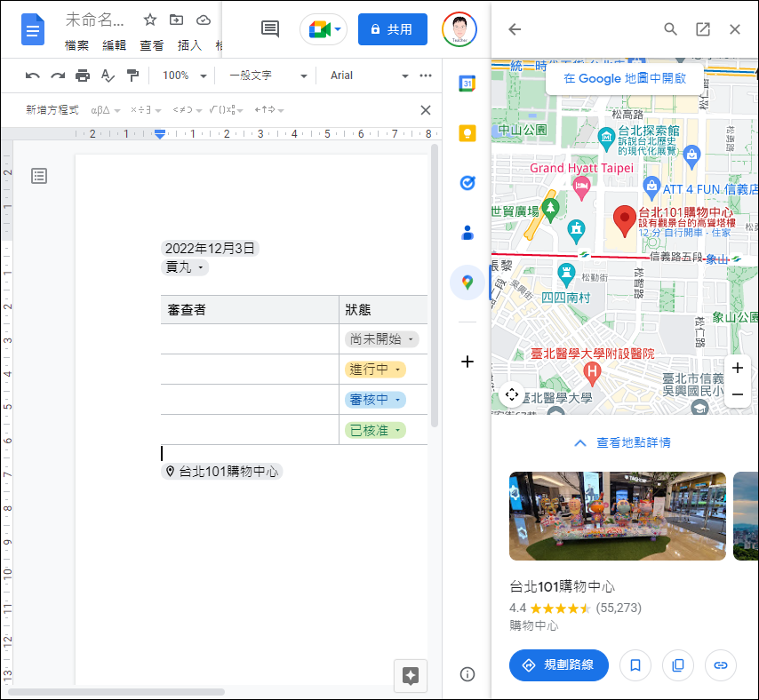
Task: Open the ×÷∃ math operations menu
Action: pos(145,110)
